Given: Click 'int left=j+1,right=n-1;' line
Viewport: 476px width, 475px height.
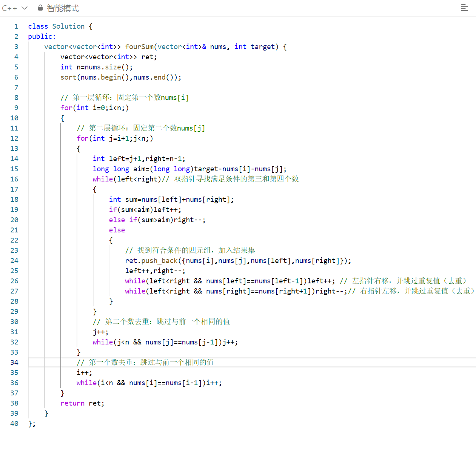Looking at the screenshot, I should click(139, 159).
